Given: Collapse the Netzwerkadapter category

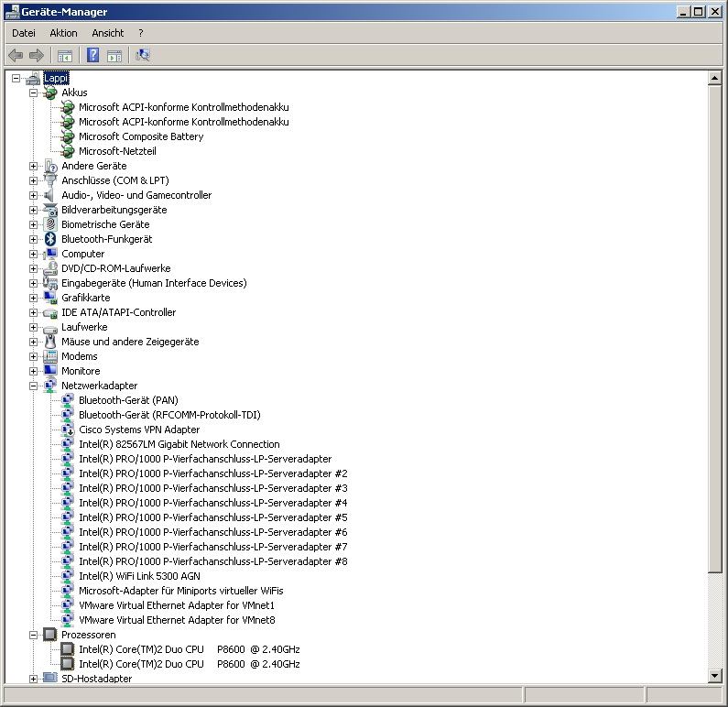Looking at the screenshot, I should coord(34,386).
